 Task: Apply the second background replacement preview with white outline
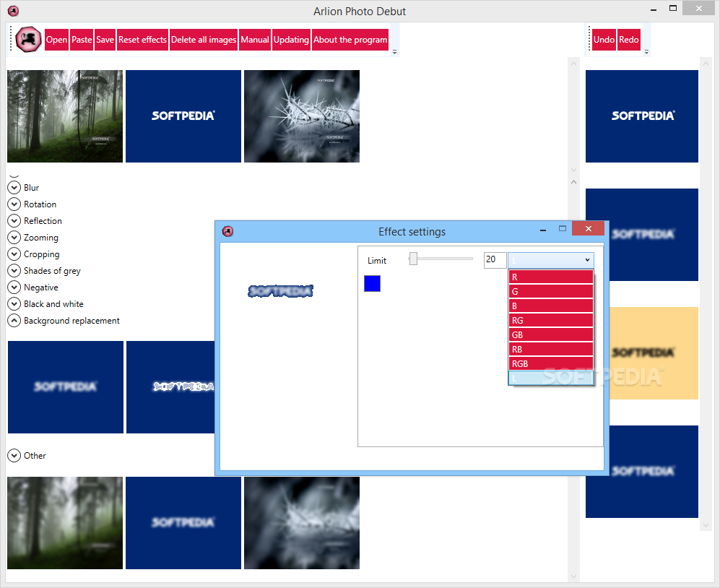pos(170,386)
